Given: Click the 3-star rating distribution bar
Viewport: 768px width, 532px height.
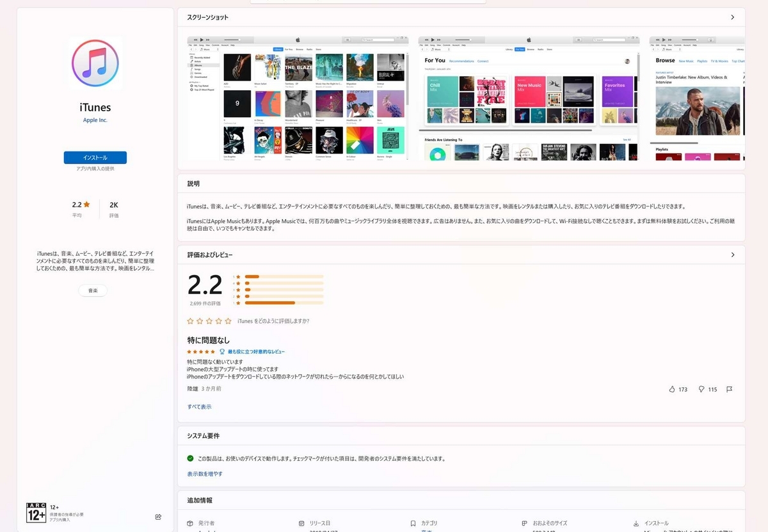Looking at the screenshot, I should click(284, 290).
